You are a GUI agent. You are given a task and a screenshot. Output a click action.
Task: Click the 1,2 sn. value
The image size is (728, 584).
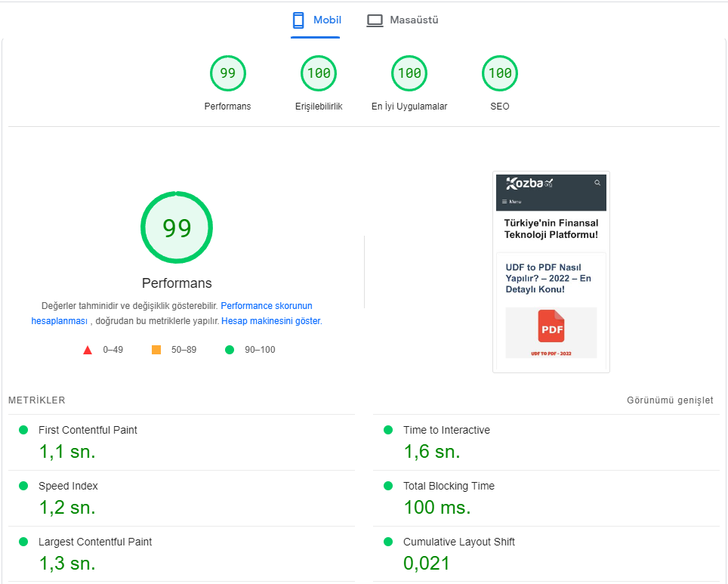[67, 508]
